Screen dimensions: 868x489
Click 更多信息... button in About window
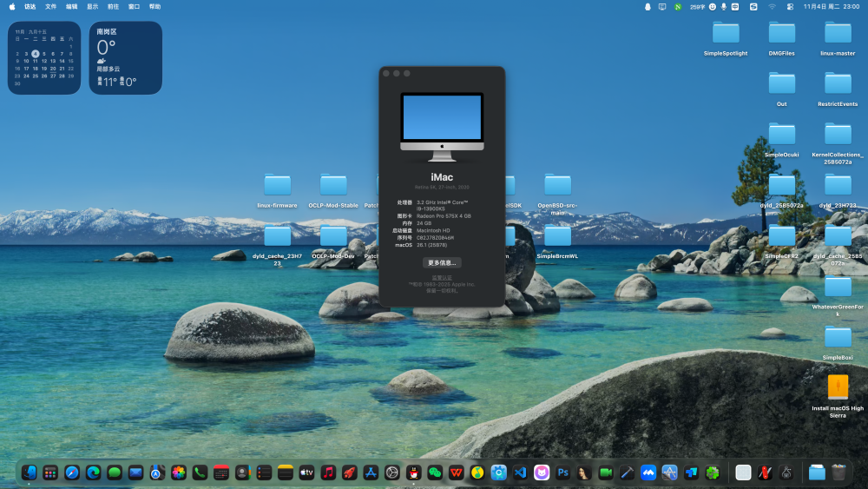[x=442, y=262]
